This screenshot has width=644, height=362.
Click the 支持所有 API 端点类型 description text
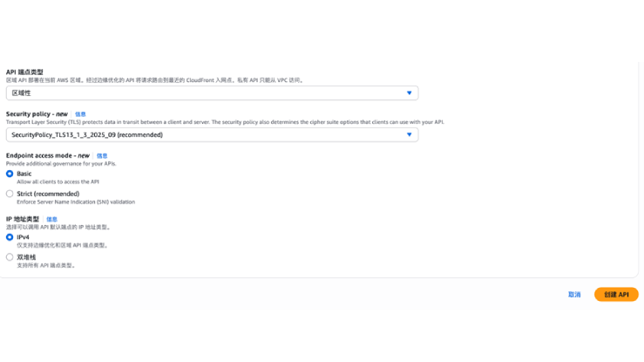click(x=46, y=265)
